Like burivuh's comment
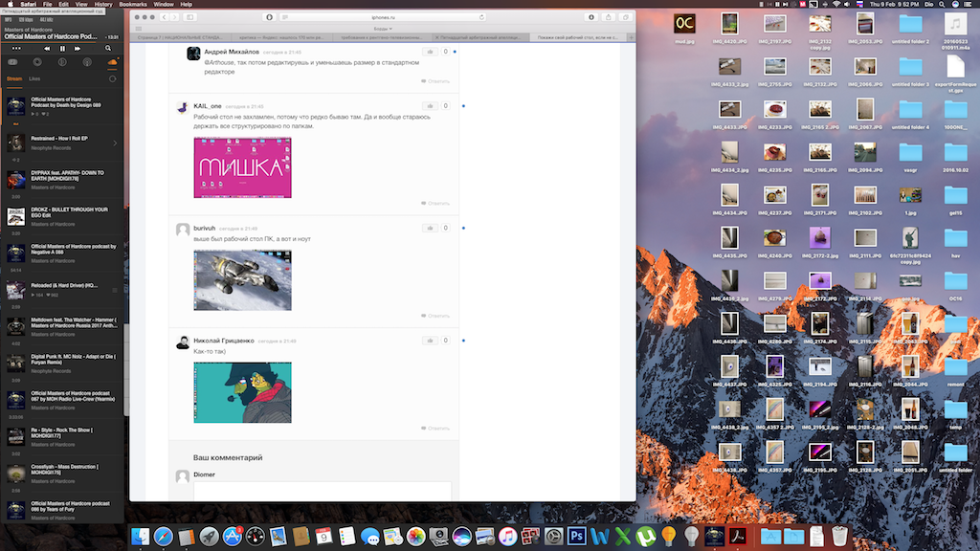The image size is (980, 551). pos(430,228)
